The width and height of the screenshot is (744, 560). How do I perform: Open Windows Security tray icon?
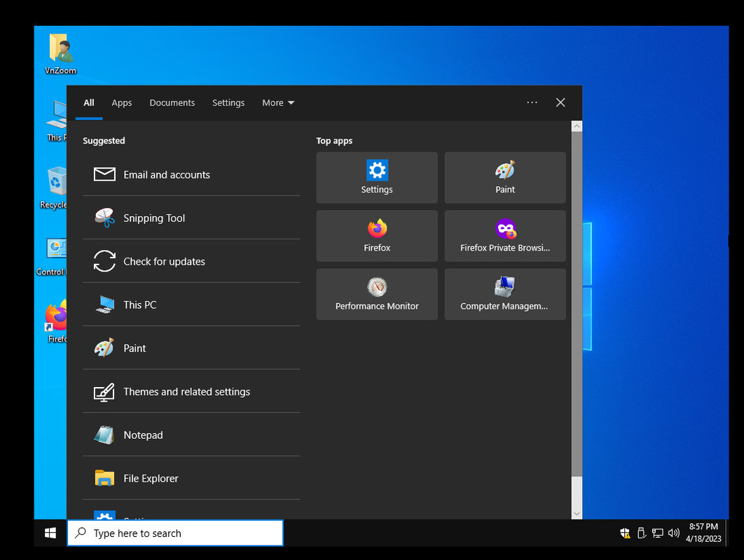click(625, 533)
